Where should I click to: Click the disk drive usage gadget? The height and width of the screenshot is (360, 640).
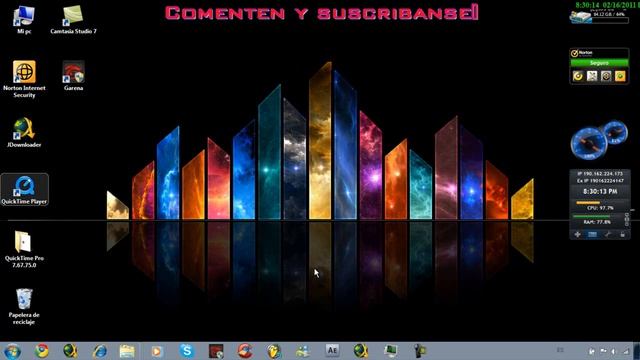click(599, 17)
